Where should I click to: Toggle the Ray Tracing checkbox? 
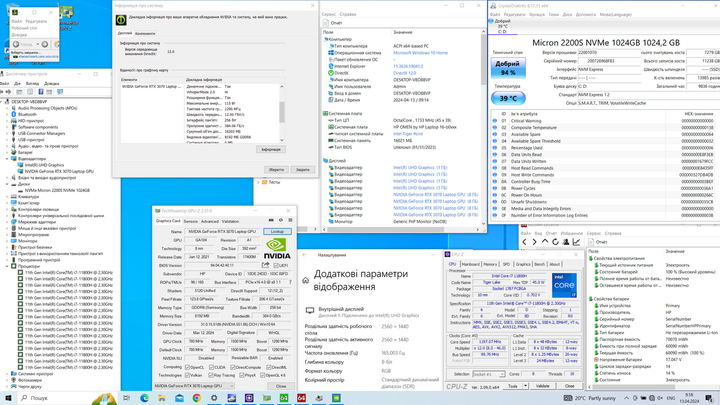point(211,376)
